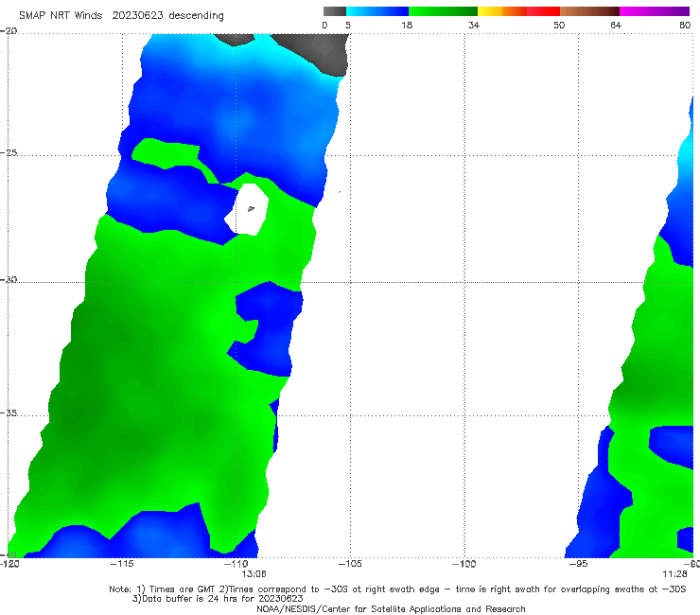The height and width of the screenshot is (615, 700).
Task: Click the longitude label '-110'
Action: pyautogui.click(x=236, y=564)
